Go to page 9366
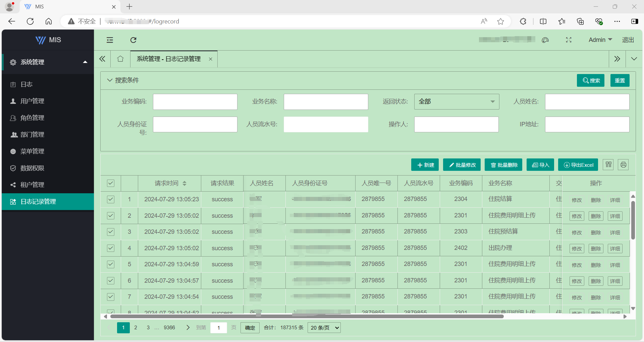 click(x=169, y=328)
